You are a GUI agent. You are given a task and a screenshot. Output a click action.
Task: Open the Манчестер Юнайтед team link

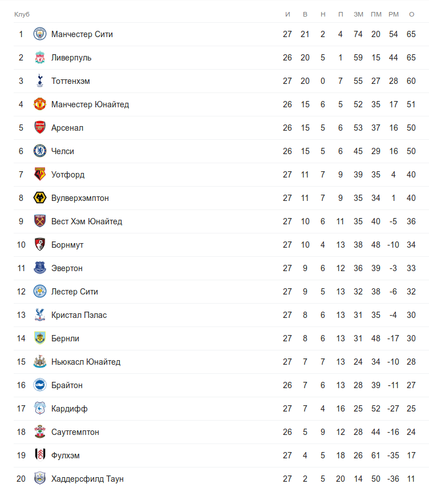pyautogui.click(x=90, y=104)
